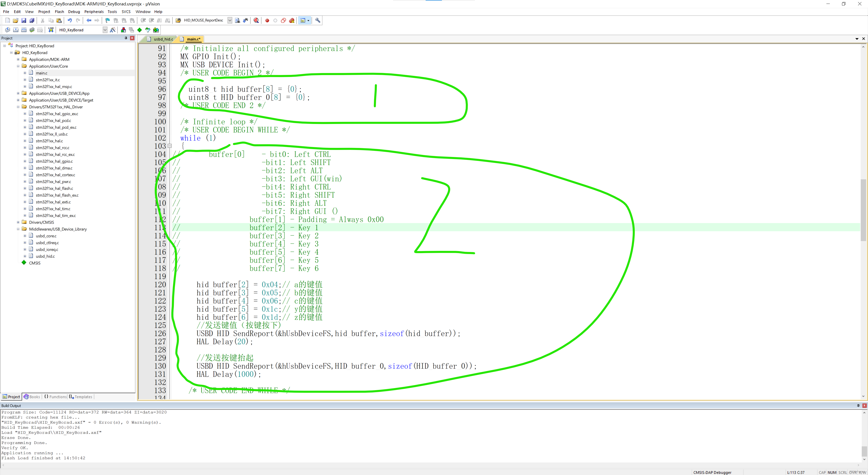Image resolution: width=868 pixels, height=475 pixels.
Task: Start the Debug Session icon
Action: pos(256,21)
